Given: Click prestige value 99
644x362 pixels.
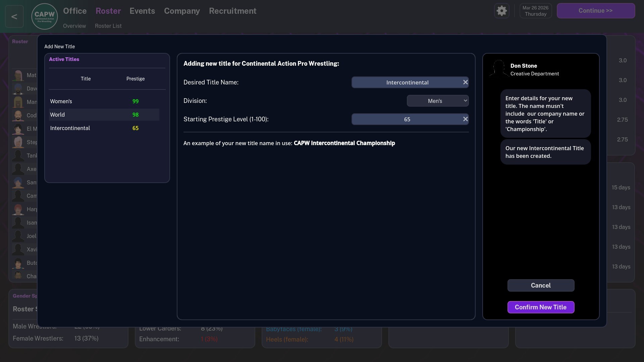Looking at the screenshot, I should pyautogui.click(x=136, y=101).
